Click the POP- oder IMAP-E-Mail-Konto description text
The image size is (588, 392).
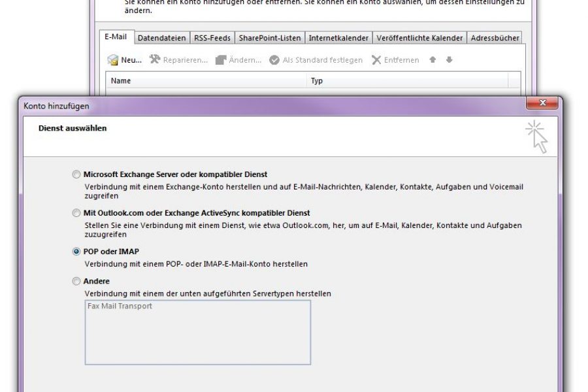196,264
